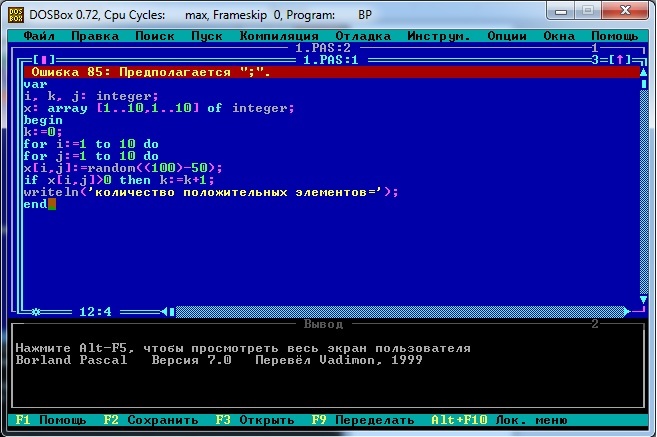Place cursor on the 'var' line
657x437 pixels.
(36, 84)
